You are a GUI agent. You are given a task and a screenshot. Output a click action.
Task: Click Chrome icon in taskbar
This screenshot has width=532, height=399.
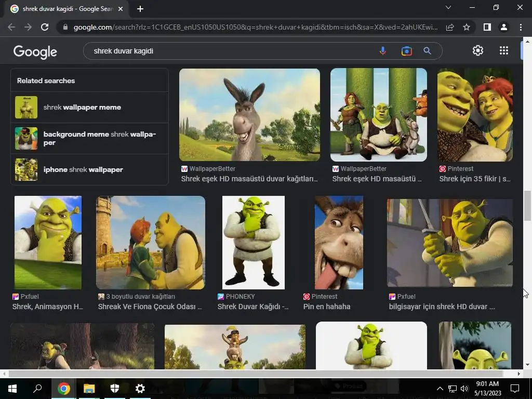click(x=63, y=388)
